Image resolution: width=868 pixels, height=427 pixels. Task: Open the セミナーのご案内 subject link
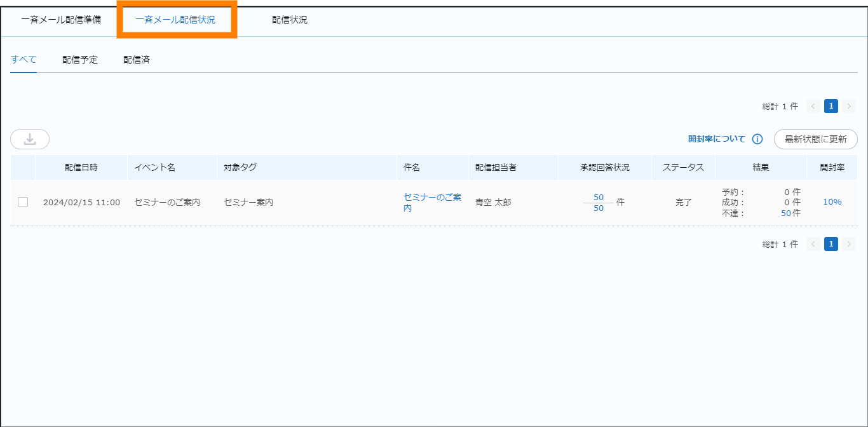(x=432, y=202)
